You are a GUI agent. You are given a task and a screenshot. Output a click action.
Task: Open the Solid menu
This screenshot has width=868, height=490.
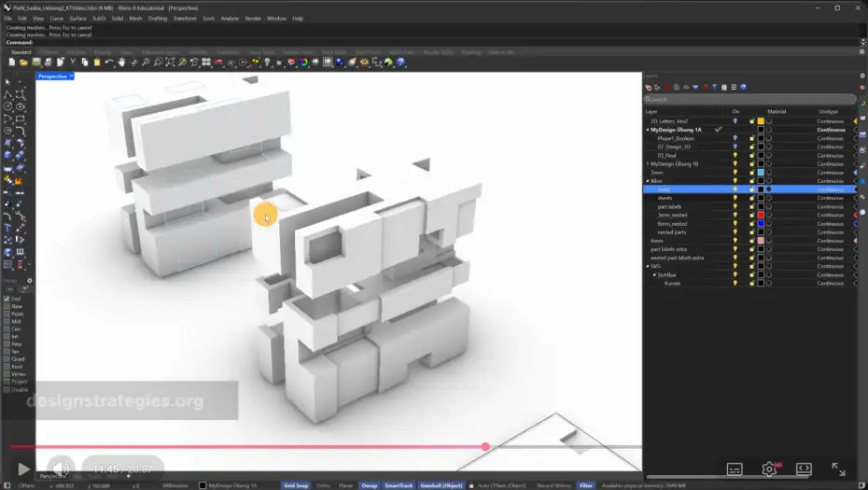[118, 19]
